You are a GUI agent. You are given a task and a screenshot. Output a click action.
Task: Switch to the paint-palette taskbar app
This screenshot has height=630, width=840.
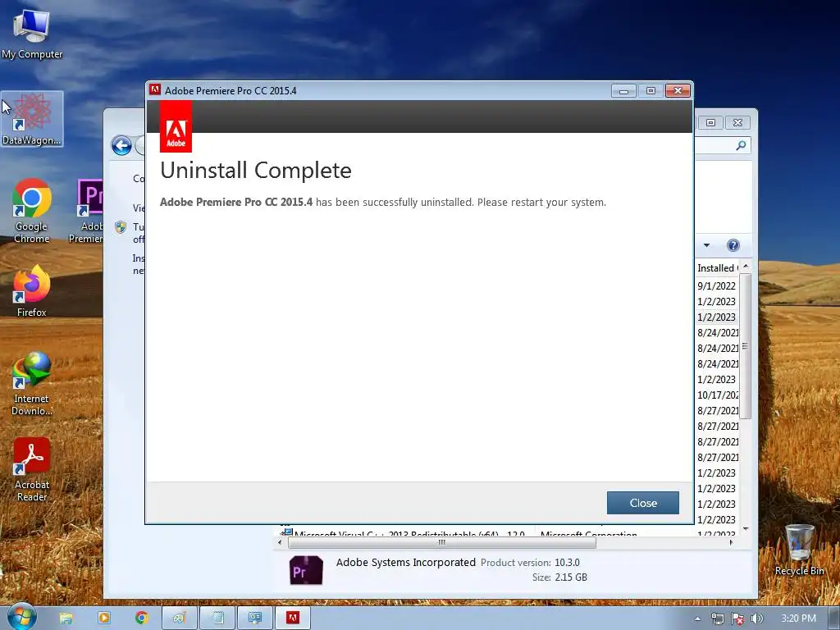coord(180,618)
